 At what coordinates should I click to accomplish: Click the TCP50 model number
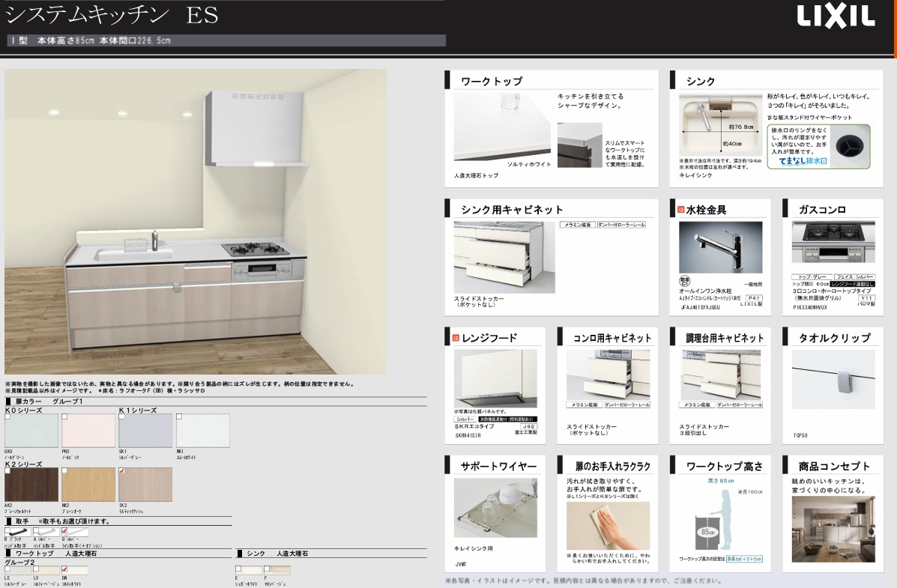pos(800,435)
